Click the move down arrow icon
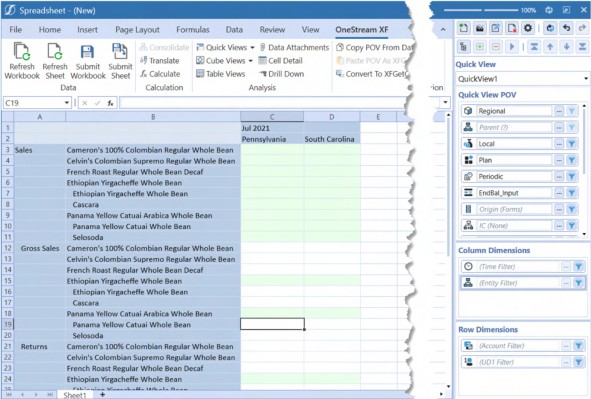591x399 pixels. click(566, 47)
